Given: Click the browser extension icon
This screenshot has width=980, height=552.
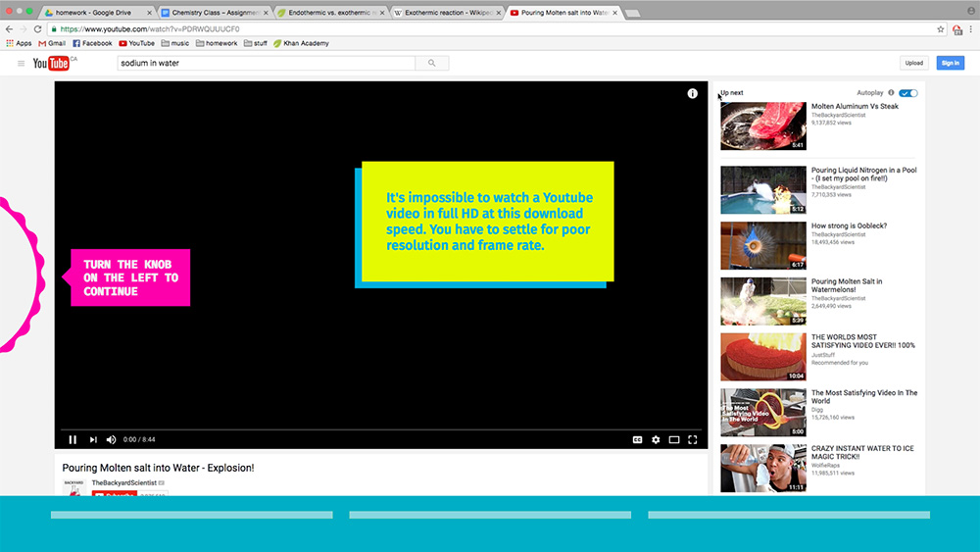Looking at the screenshot, I should tap(956, 29).
